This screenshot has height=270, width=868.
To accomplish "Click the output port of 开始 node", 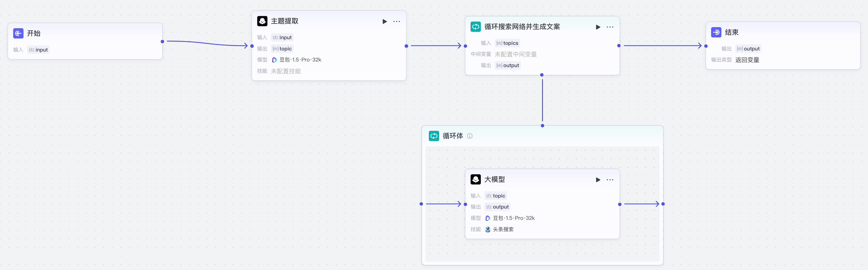I will [162, 41].
